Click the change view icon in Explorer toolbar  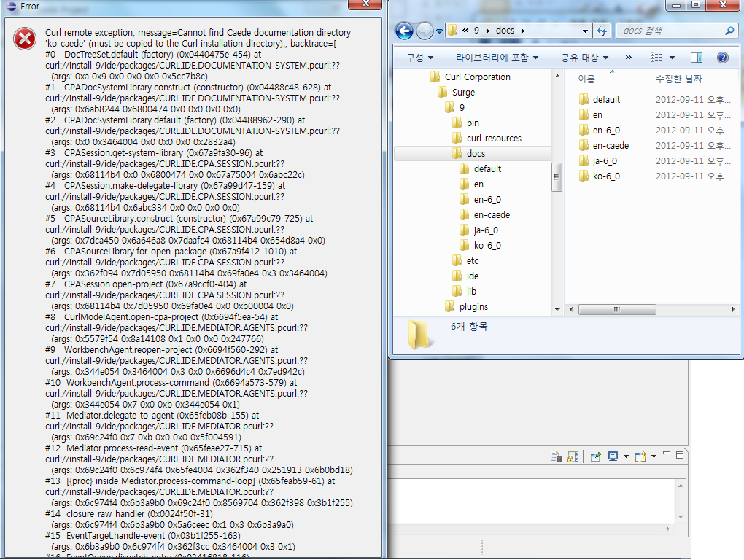[x=656, y=58]
